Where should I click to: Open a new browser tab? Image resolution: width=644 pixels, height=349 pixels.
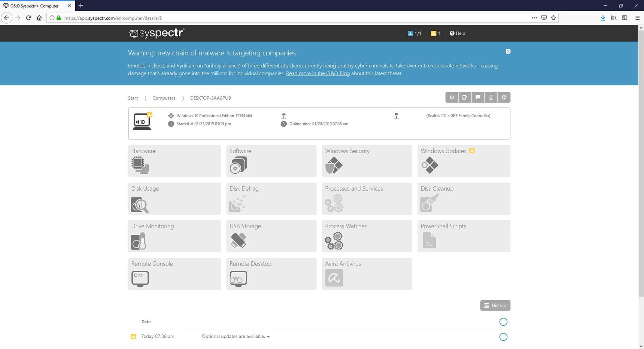pyautogui.click(x=81, y=6)
